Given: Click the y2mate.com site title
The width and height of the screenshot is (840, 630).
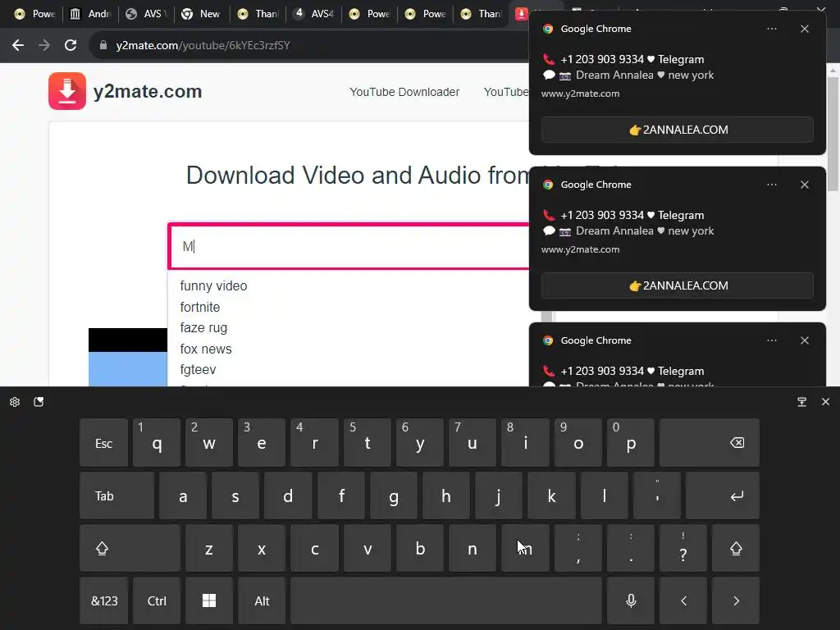Looking at the screenshot, I should pyautogui.click(x=148, y=92).
